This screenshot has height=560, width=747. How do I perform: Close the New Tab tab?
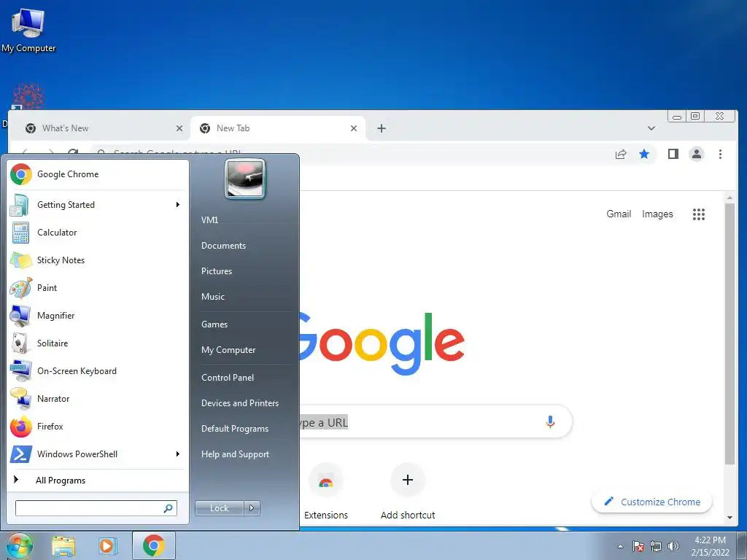point(354,128)
